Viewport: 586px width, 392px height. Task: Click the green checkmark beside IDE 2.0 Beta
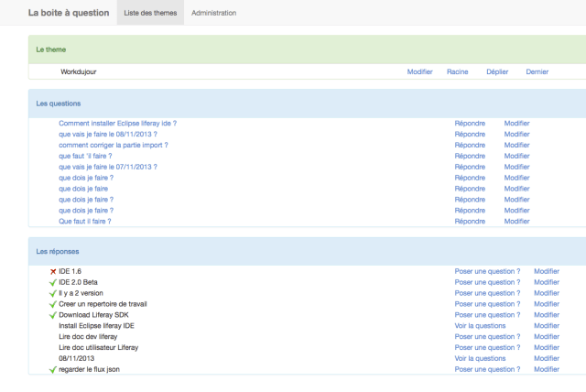[53, 282]
